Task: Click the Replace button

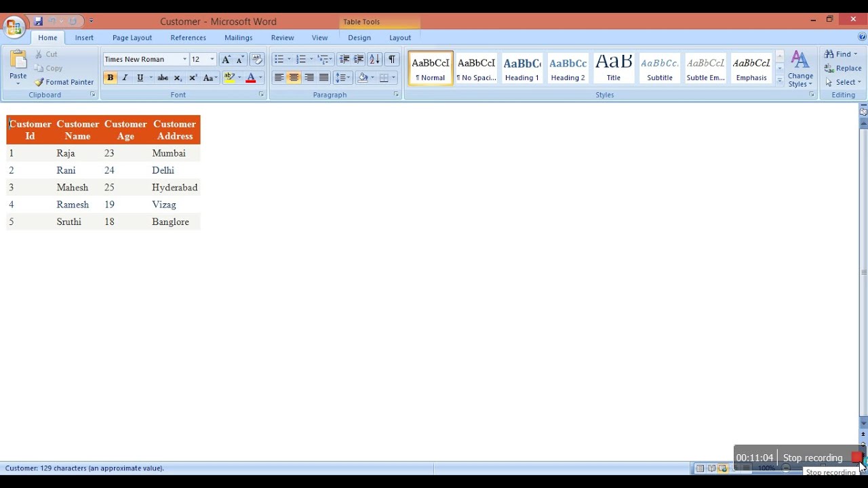Action: coord(843,68)
